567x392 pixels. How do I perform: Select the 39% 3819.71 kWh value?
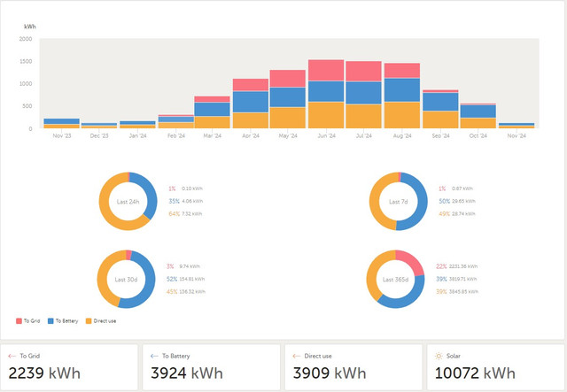[456, 279]
